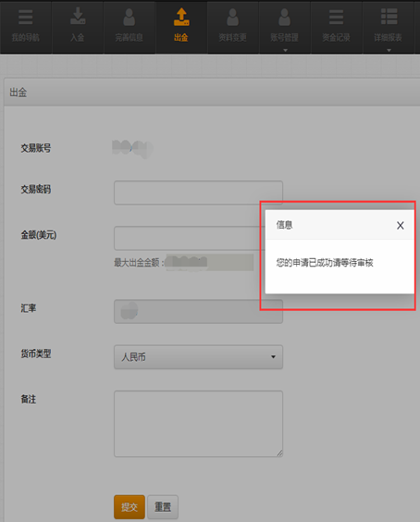Select the orange 出金 withdrawal icon
420x522 pixels.
(181, 17)
